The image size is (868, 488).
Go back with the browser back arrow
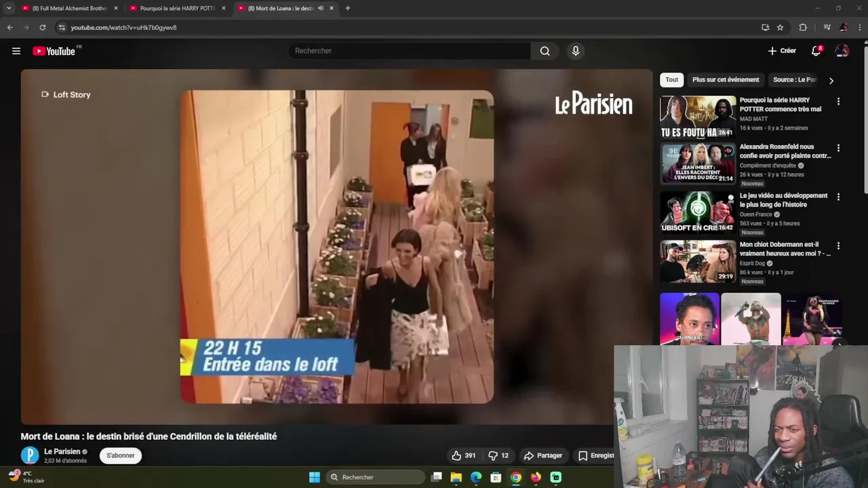click(x=9, y=27)
